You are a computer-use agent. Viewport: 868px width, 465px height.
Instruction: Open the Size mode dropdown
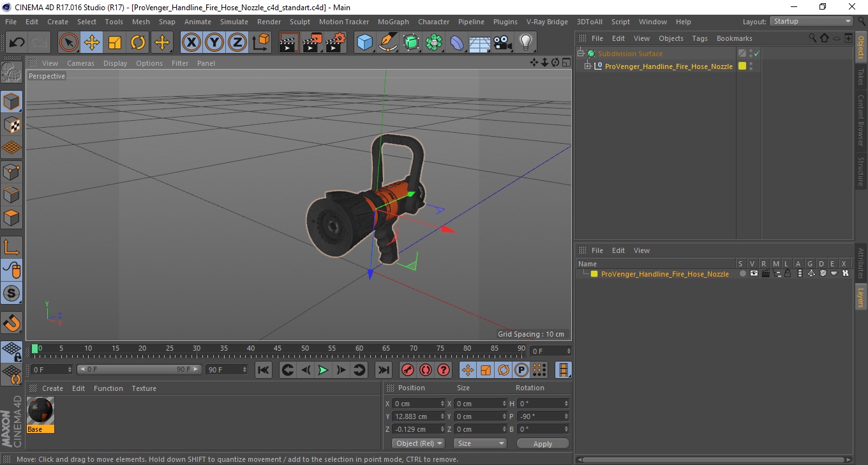[x=480, y=443]
